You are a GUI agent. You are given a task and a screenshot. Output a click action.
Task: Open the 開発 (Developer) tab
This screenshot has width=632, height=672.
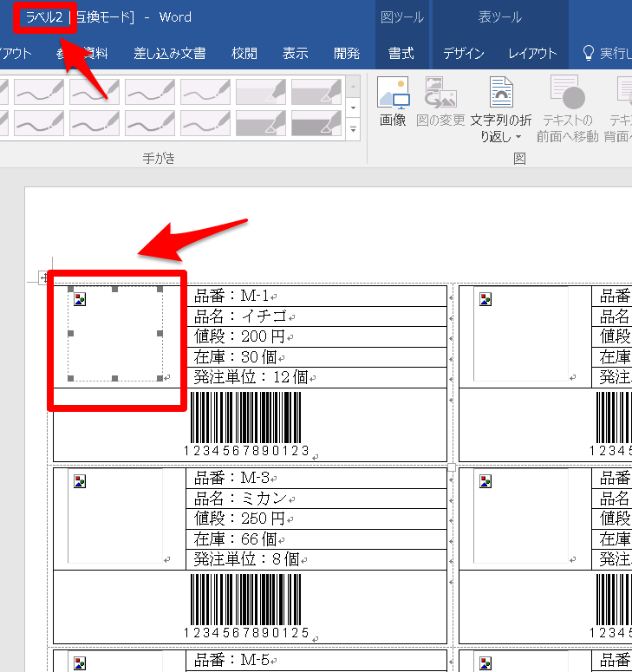pos(347,53)
